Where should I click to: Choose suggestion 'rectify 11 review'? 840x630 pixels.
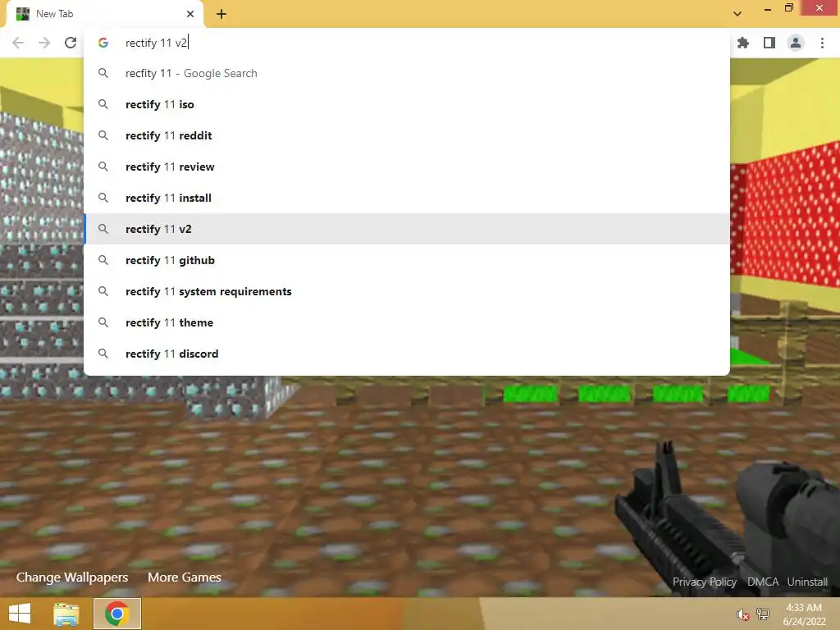[x=407, y=167]
